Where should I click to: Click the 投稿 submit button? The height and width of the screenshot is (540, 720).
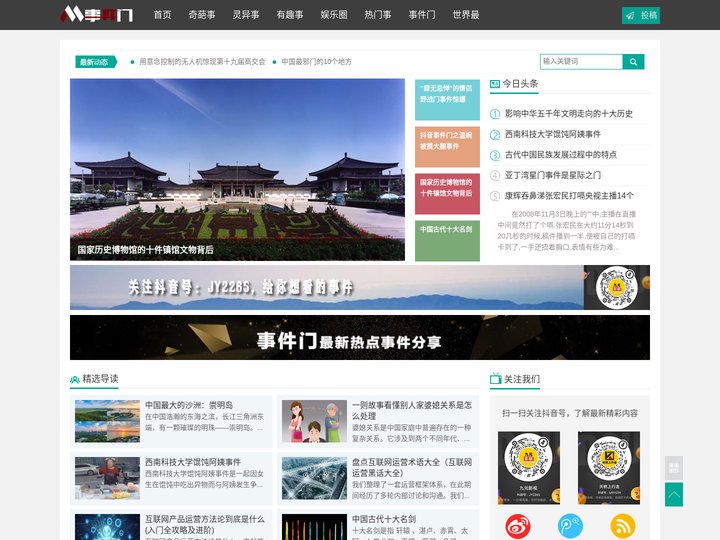click(x=641, y=15)
